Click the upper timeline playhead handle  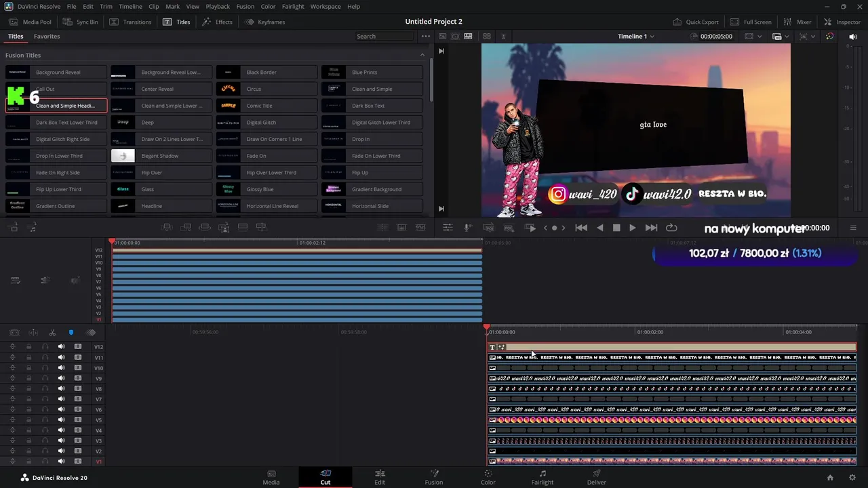pos(112,241)
